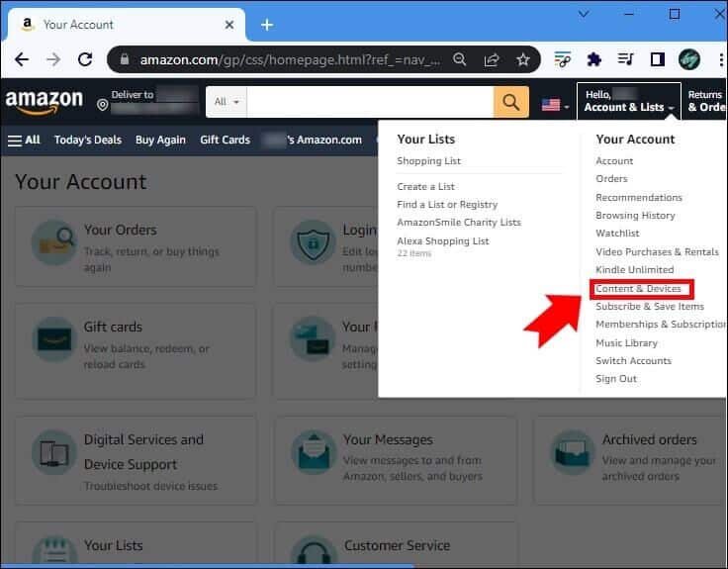Click the padlock site info icon
Screen dimensions: 728x569
(x=124, y=59)
